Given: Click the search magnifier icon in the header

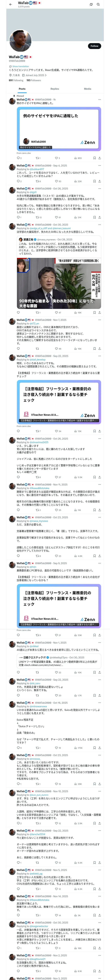Looking at the screenshot, I should [x=98, y=4].
